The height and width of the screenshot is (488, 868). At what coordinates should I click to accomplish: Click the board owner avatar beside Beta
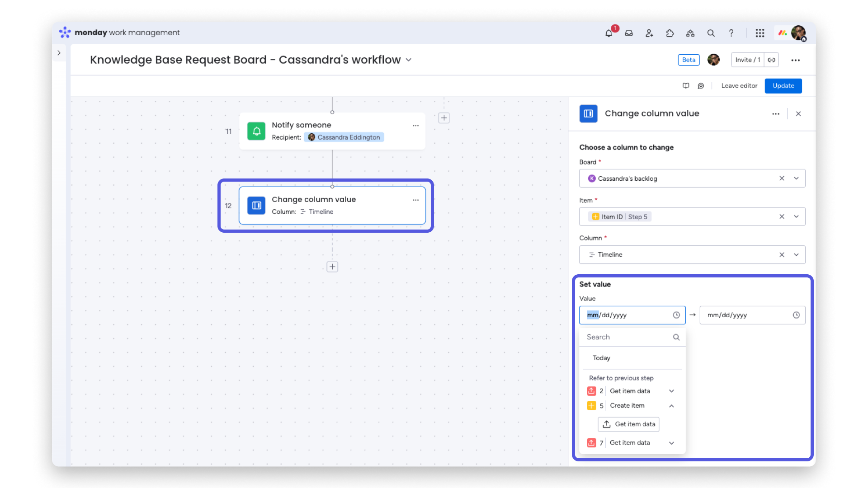pos(713,60)
